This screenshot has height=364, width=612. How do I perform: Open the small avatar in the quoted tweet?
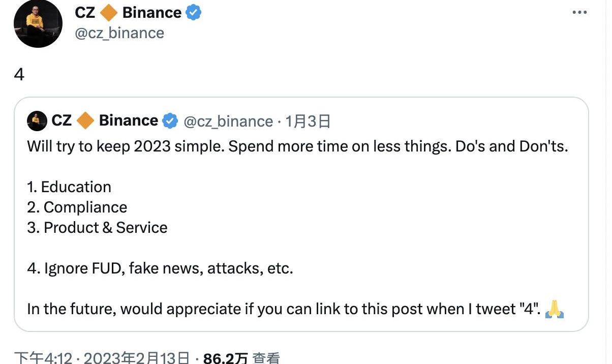tap(37, 120)
